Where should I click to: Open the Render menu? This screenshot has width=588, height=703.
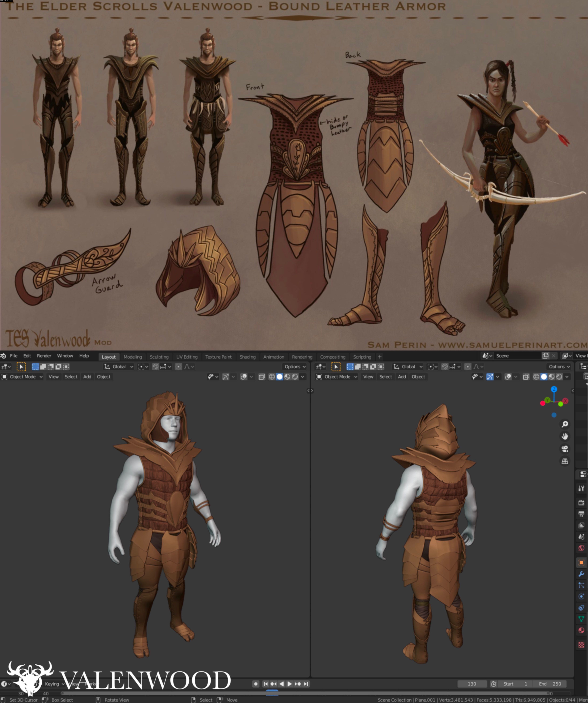[44, 356]
